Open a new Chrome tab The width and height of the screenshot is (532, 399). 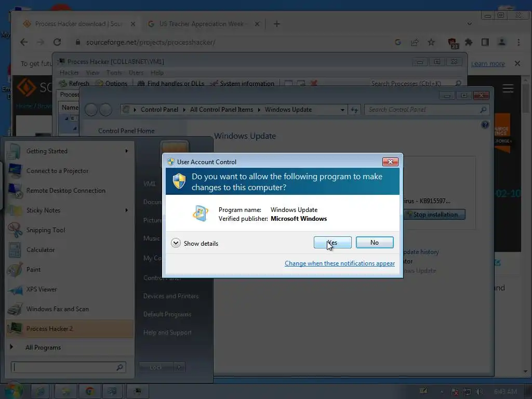(277, 24)
